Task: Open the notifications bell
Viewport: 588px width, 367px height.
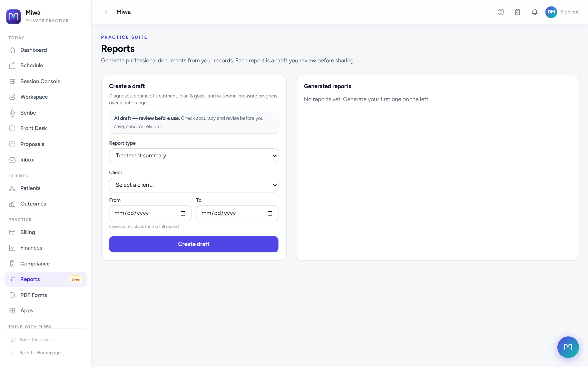Action: click(534, 12)
